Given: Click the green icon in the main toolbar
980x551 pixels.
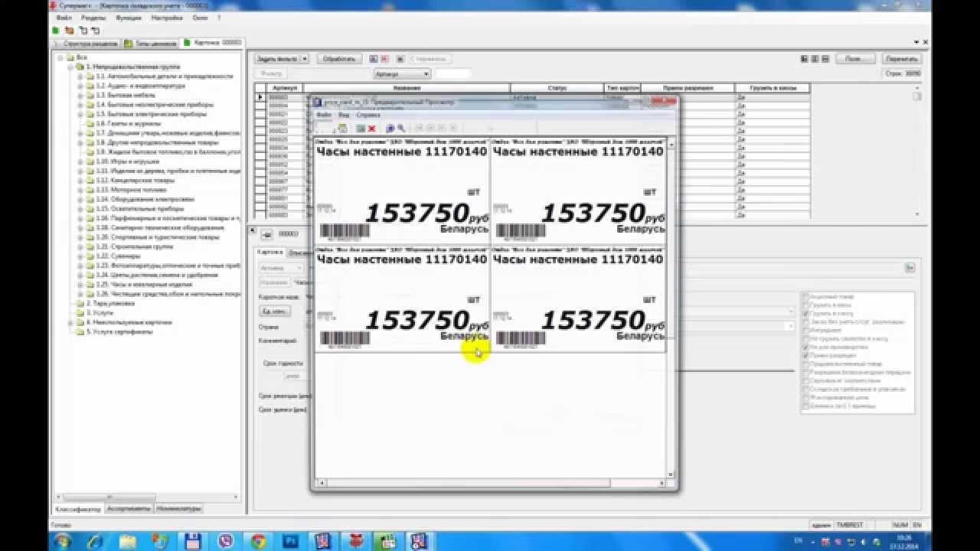Looking at the screenshot, I should point(55,31).
